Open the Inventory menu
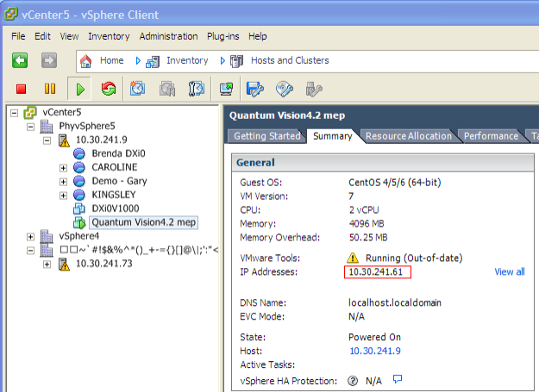The height and width of the screenshot is (392, 539). coord(109,36)
